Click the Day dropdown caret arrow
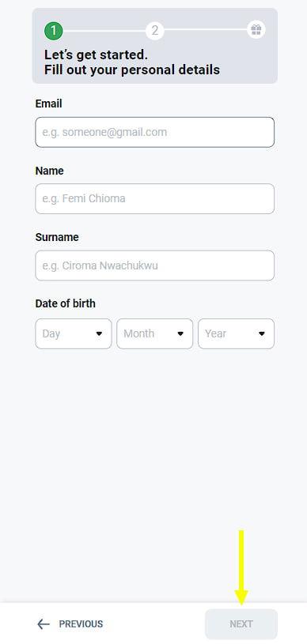The width and height of the screenshot is (307, 644). click(x=99, y=334)
